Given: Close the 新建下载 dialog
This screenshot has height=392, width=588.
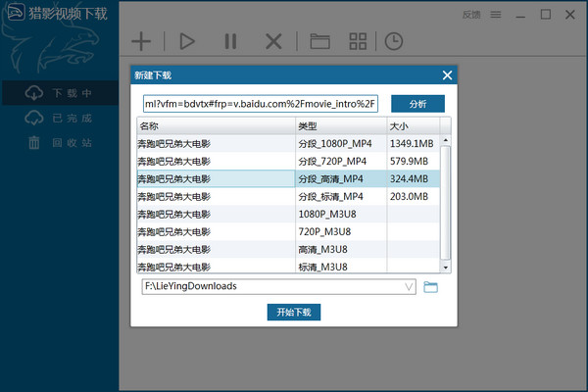Looking at the screenshot, I should pos(447,75).
